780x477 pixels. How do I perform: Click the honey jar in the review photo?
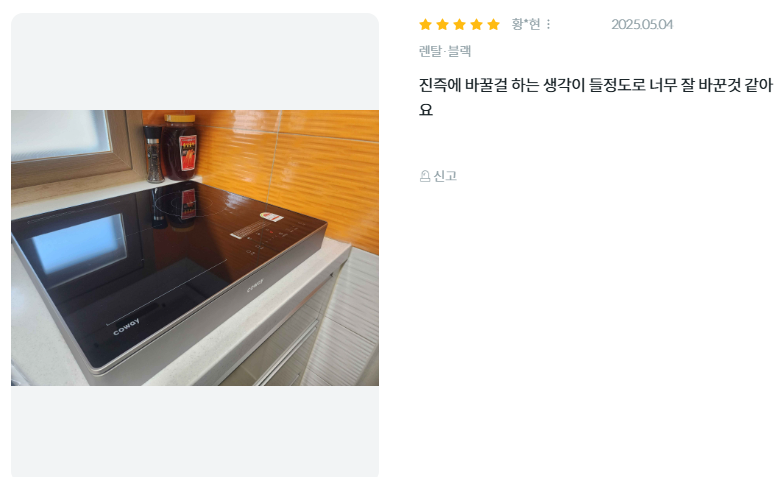tap(180, 147)
